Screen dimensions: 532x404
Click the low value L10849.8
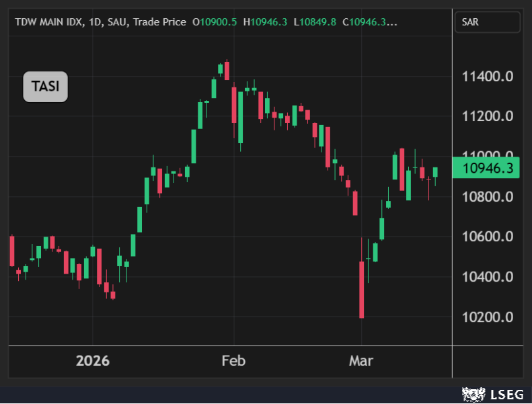tap(315, 22)
